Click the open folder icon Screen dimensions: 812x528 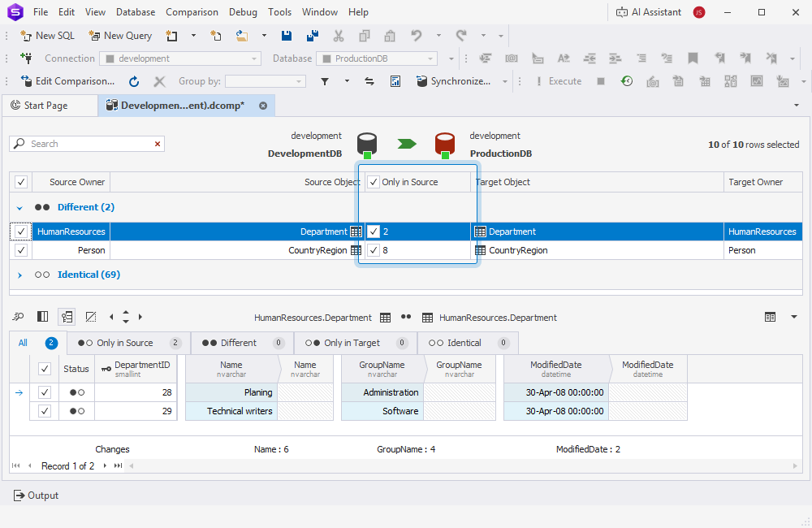[x=241, y=36]
